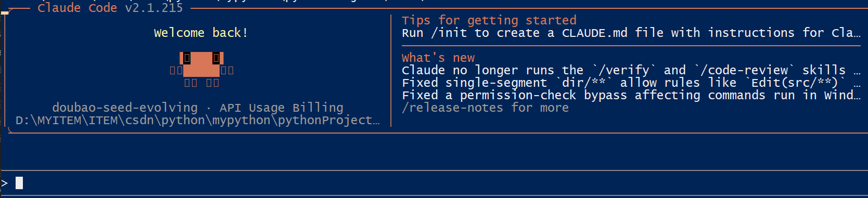This screenshot has height=198, width=868.
Task: Click the API Usage Billing label
Action: pyautogui.click(x=282, y=108)
